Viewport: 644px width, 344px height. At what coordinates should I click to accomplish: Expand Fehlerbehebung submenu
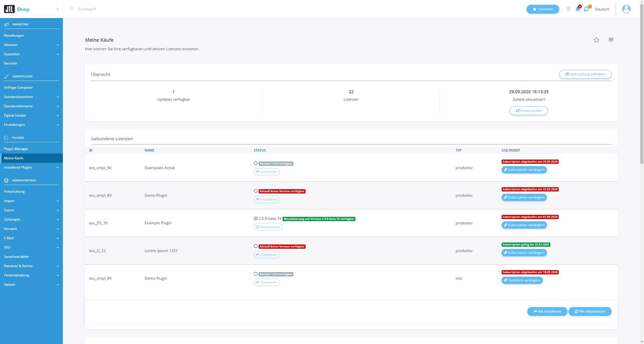point(32,275)
